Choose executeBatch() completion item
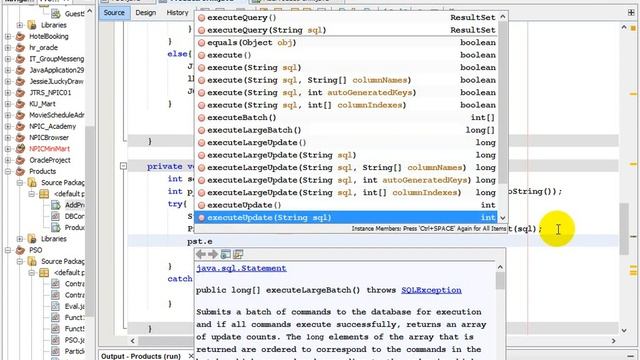This screenshot has width=640, height=360. (346, 118)
